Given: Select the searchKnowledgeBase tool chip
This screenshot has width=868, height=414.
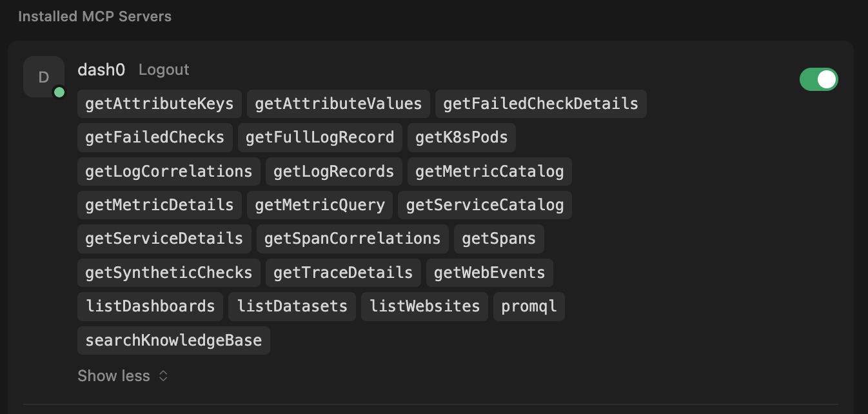Looking at the screenshot, I should point(173,340).
